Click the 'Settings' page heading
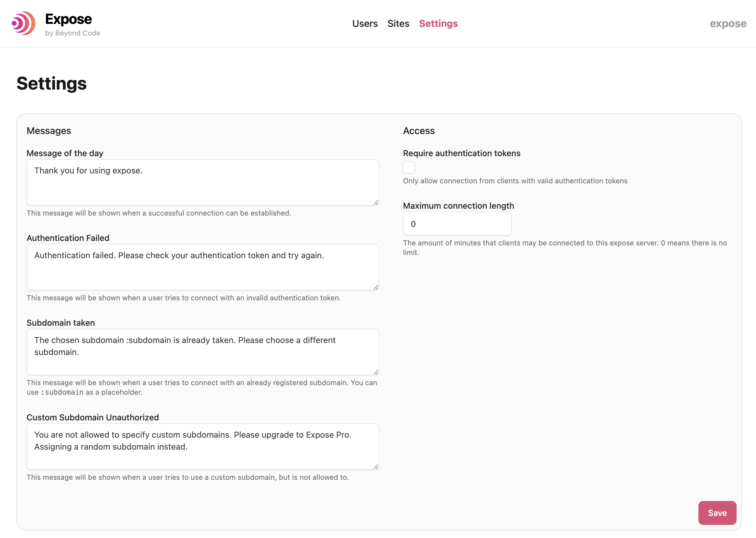The width and height of the screenshot is (756, 538). 52,84
